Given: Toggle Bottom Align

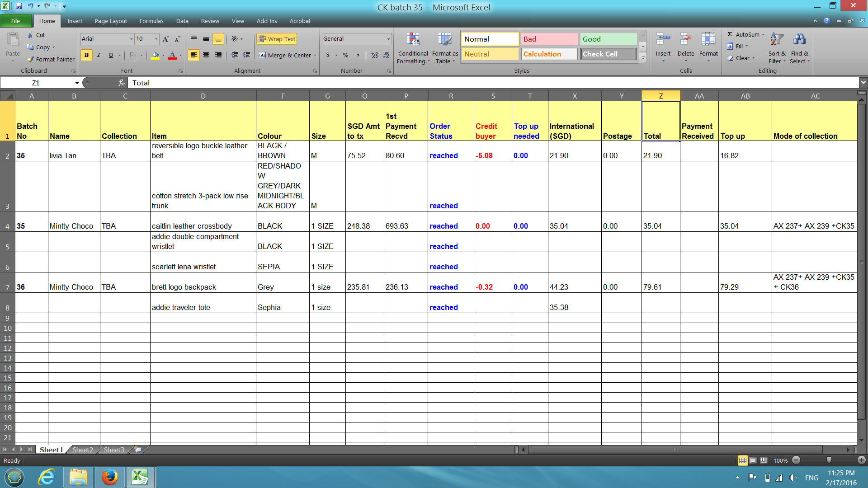Looking at the screenshot, I should tap(218, 39).
